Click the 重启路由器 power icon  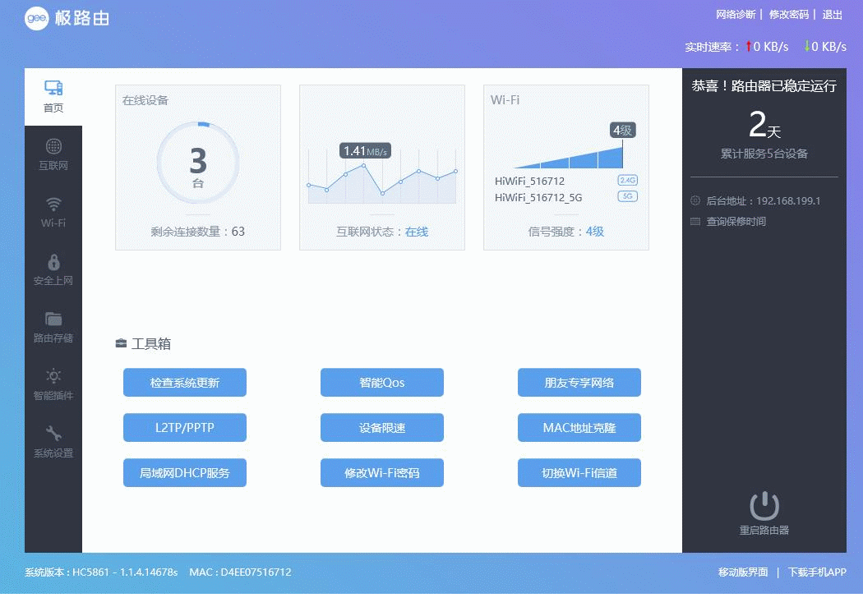point(764,506)
